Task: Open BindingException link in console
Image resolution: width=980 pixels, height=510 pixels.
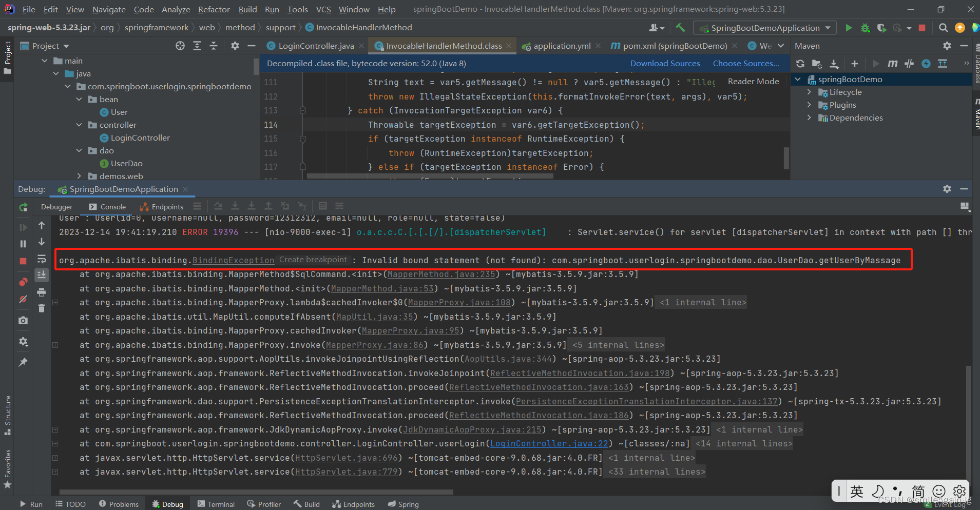Action: coord(233,260)
